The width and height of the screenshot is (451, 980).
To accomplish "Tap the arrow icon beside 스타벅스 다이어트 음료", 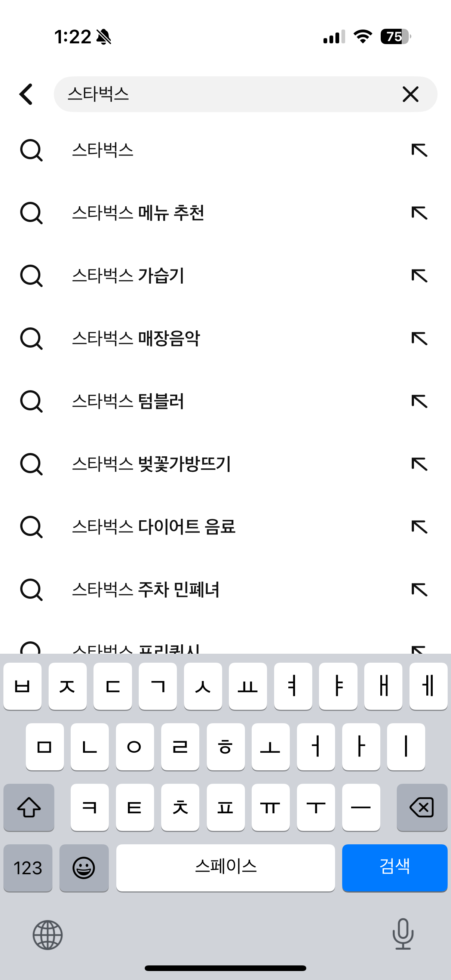I will (420, 527).
